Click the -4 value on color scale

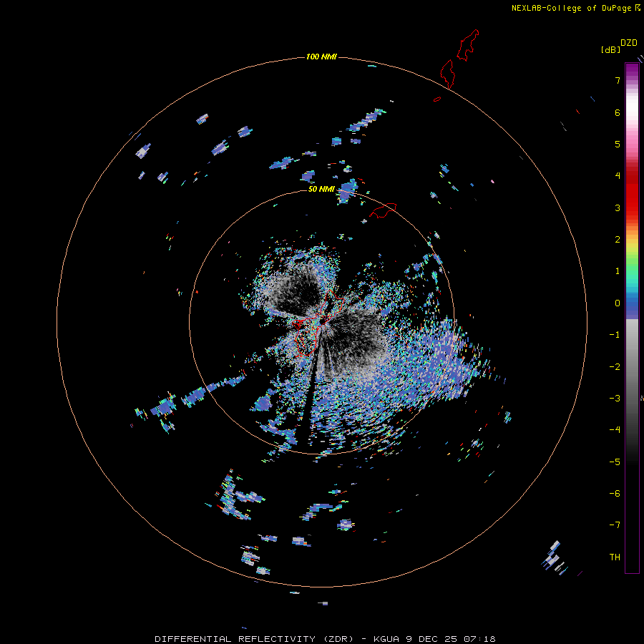[x=615, y=430]
